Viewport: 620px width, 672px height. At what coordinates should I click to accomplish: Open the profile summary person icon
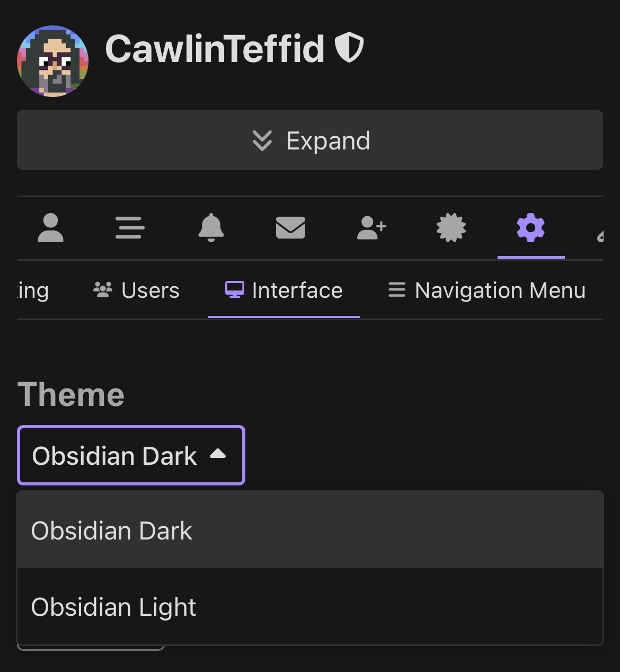tap(51, 228)
